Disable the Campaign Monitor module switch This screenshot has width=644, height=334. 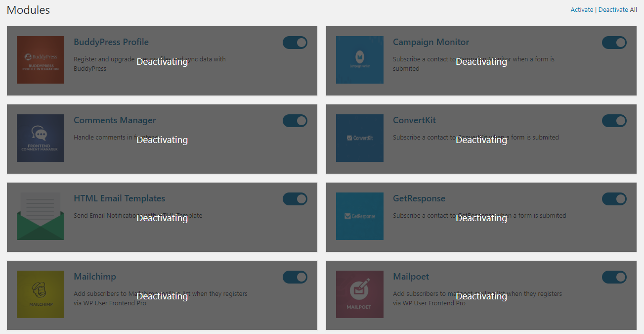[x=614, y=43]
